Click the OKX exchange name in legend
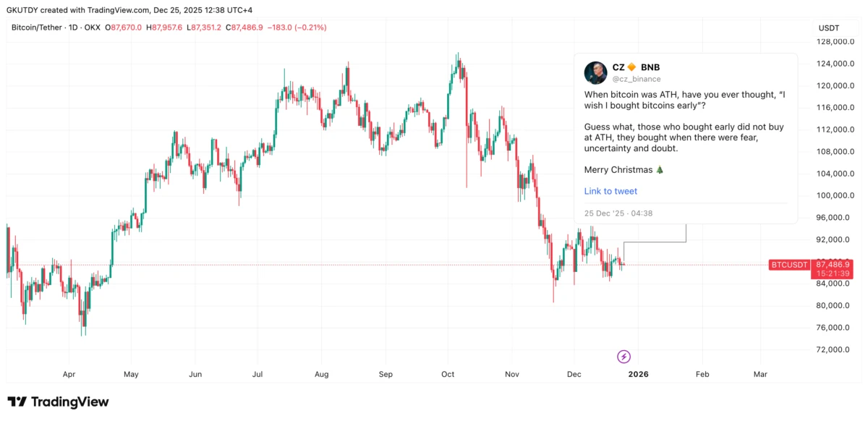Image resolution: width=868 pixels, height=421 pixels. coord(93,27)
